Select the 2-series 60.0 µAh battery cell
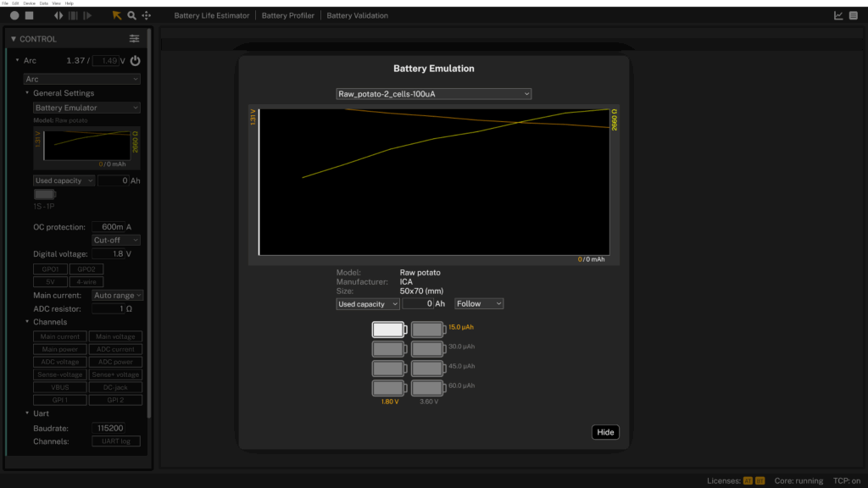 point(427,388)
